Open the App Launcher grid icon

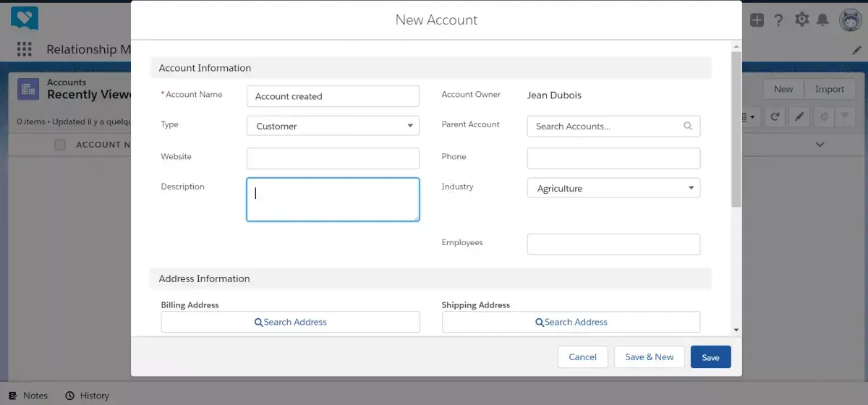coord(25,49)
